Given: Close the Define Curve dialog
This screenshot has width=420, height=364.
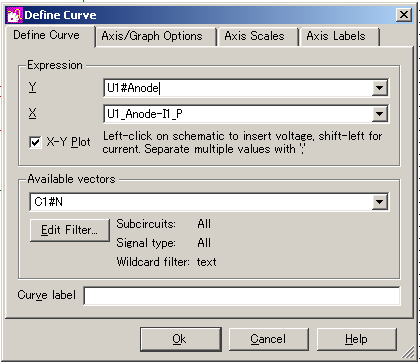Looking at the screenshot, I should 404,15.
